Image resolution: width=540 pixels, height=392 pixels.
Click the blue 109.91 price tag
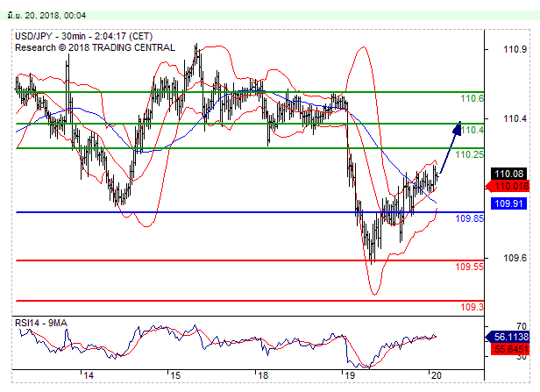tap(508, 203)
